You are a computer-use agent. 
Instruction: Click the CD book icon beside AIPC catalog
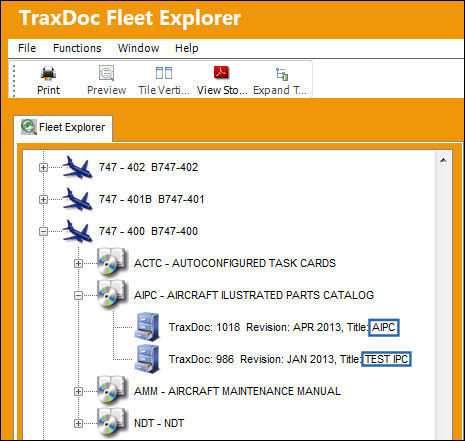[x=112, y=294]
